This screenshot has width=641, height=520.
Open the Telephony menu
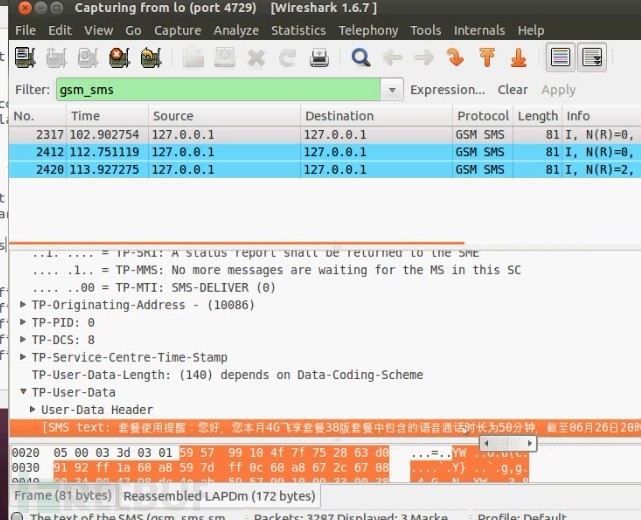tap(368, 30)
